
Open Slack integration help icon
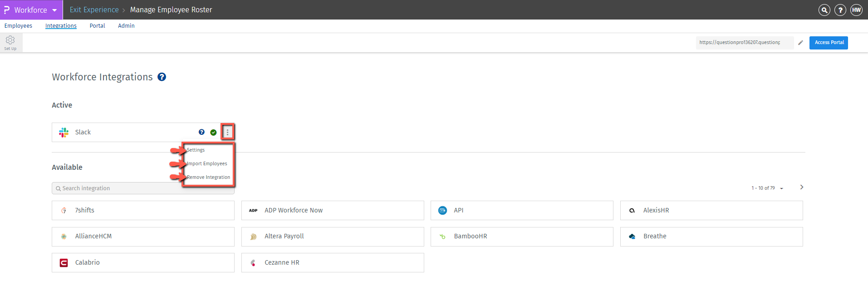click(201, 132)
